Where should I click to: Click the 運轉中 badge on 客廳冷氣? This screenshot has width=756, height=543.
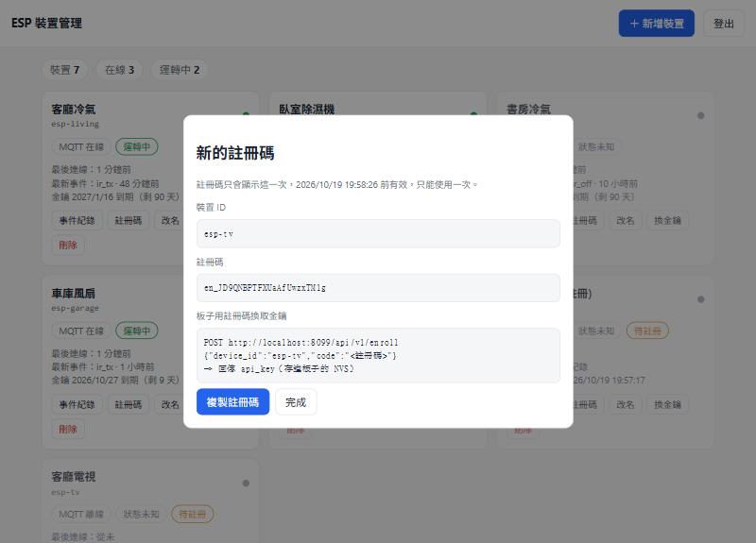point(137,147)
